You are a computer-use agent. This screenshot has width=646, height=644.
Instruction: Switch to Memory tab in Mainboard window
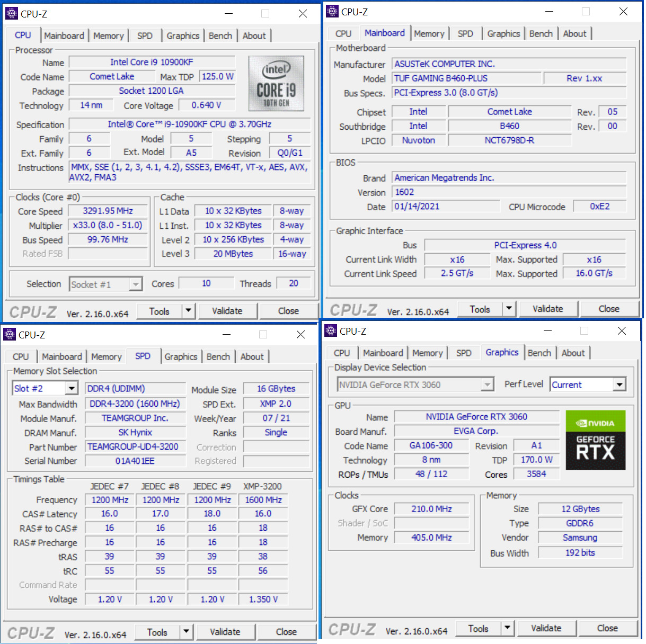click(429, 33)
